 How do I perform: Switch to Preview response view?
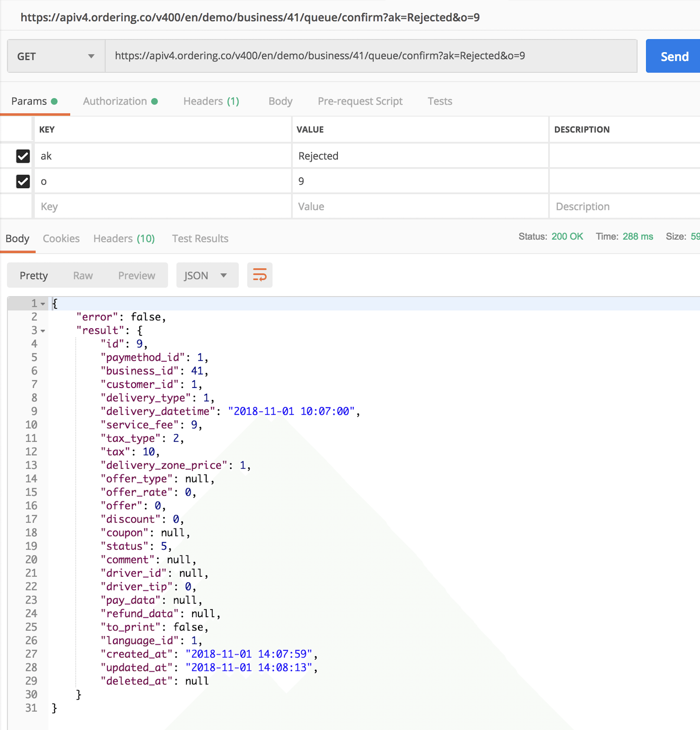[x=137, y=276]
